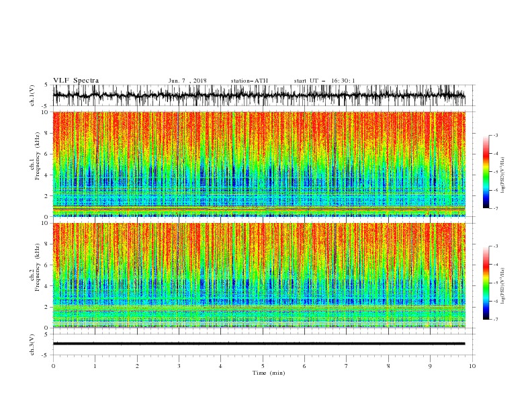This screenshot has height=411, width=532.
Task: Click the "Time (min)" x-axis label
Action: click(x=269, y=373)
